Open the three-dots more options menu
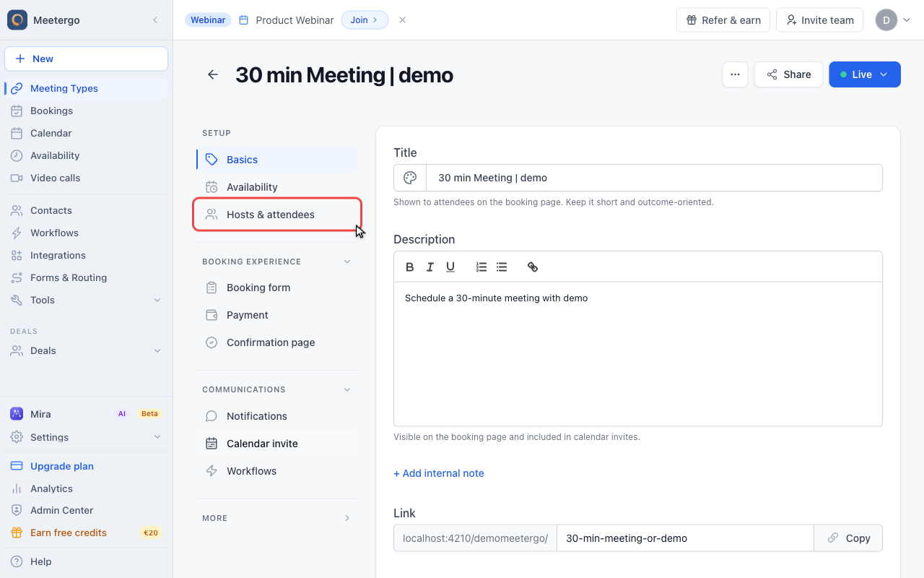 point(735,74)
